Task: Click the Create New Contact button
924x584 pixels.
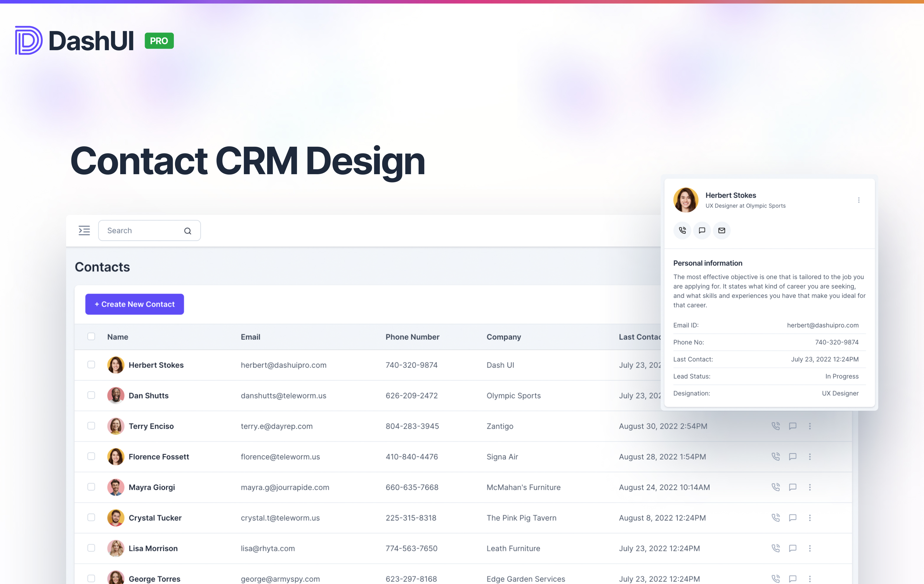Action: pyautogui.click(x=134, y=304)
